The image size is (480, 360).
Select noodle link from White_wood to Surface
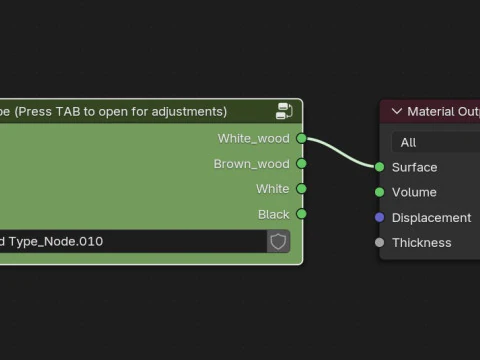(x=340, y=153)
